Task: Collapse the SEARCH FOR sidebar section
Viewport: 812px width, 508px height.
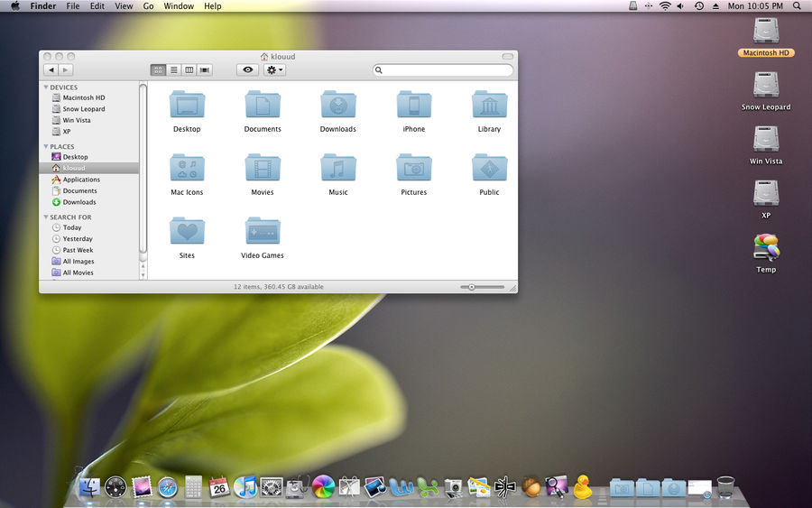Action: tap(46, 217)
